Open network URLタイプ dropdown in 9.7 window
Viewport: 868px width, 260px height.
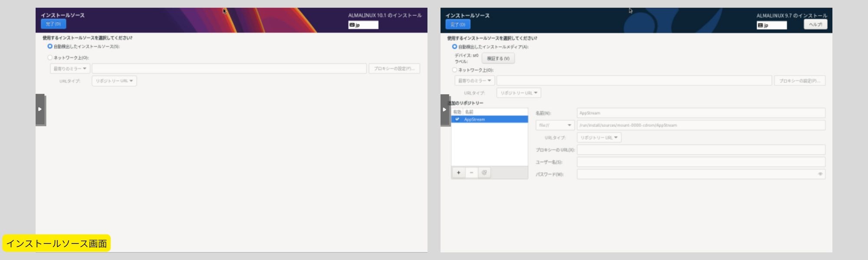(519, 93)
